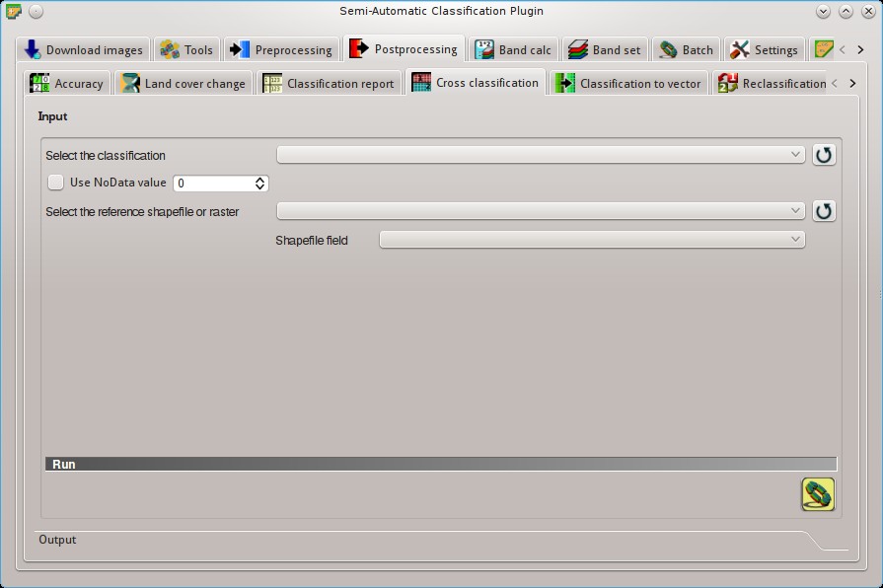Image resolution: width=883 pixels, height=588 pixels.
Task: Open the Accuracy sub-tab
Action: tap(67, 83)
